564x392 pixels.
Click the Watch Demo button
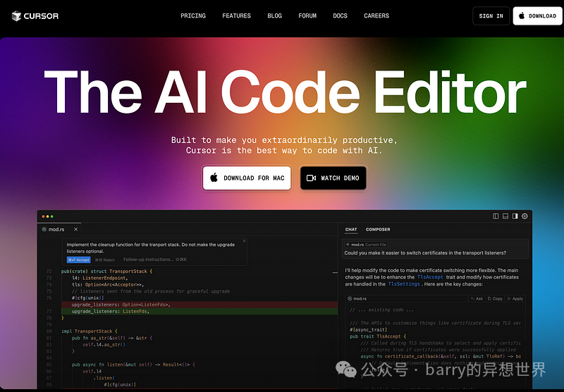click(333, 178)
